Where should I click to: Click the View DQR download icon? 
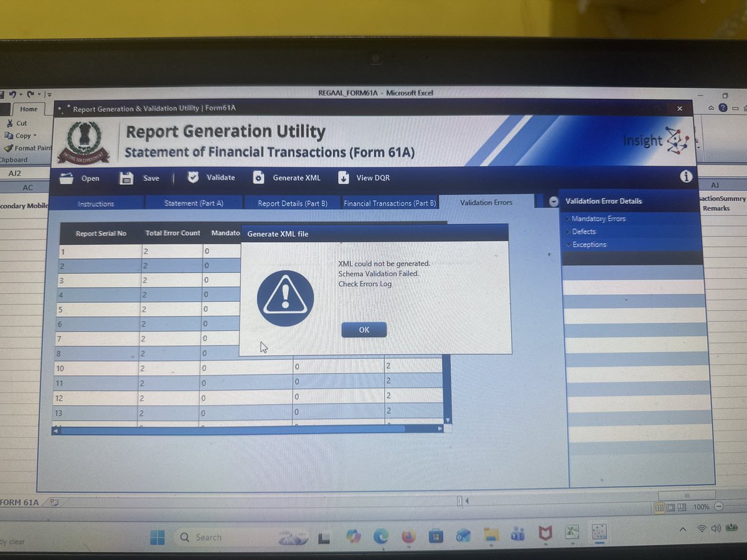coord(344,178)
